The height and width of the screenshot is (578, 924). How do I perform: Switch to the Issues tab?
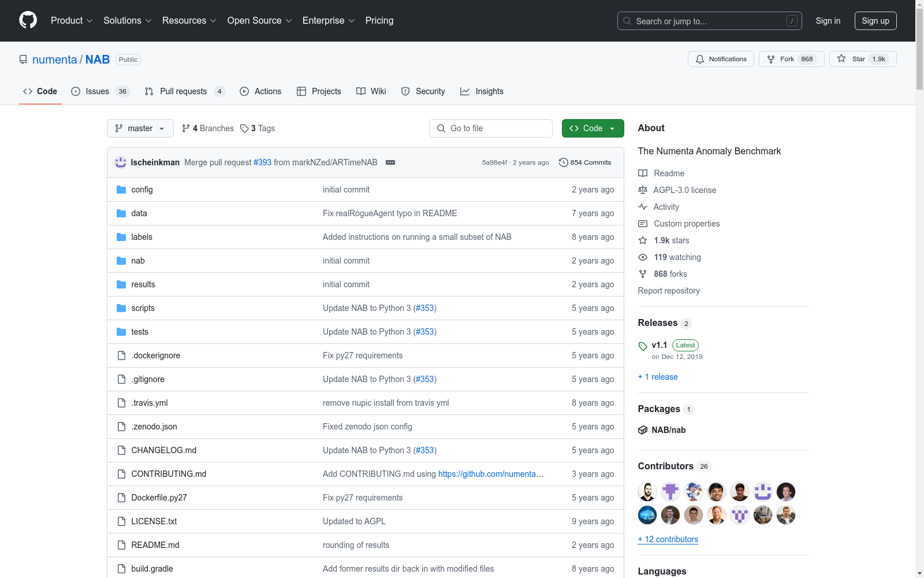pyautogui.click(x=100, y=91)
